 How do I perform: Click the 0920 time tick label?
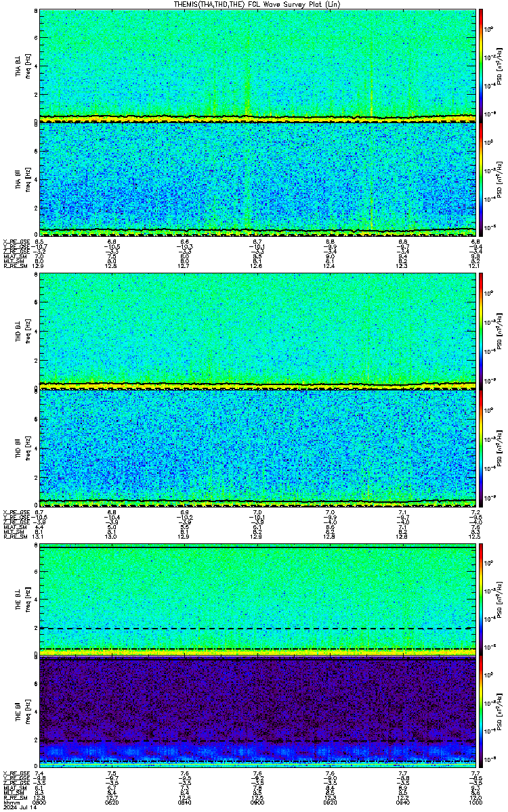330,802
